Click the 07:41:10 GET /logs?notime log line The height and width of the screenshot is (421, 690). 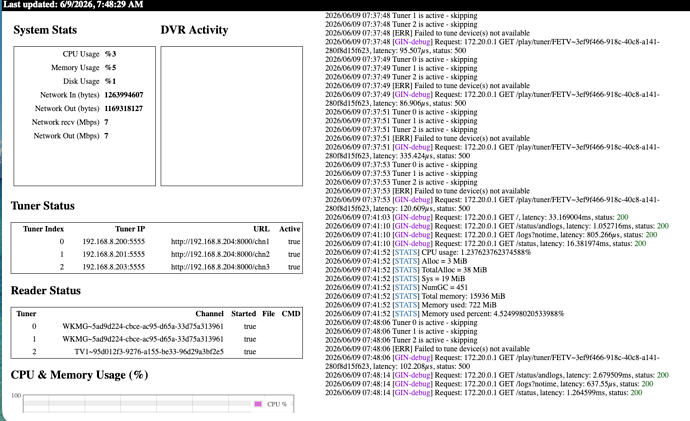pyautogui.click(x=492, y=234)
